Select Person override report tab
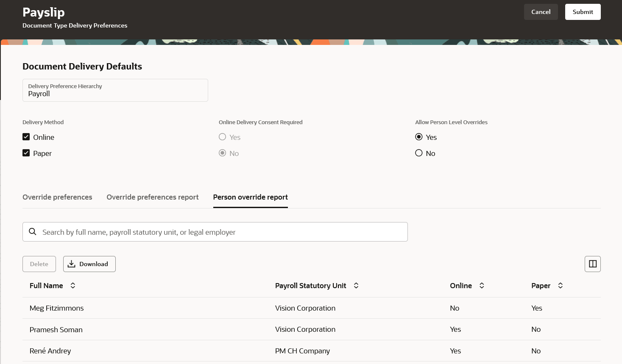This screenshot has height=364, width=622. pyautogui.click(x=250, y=197)
